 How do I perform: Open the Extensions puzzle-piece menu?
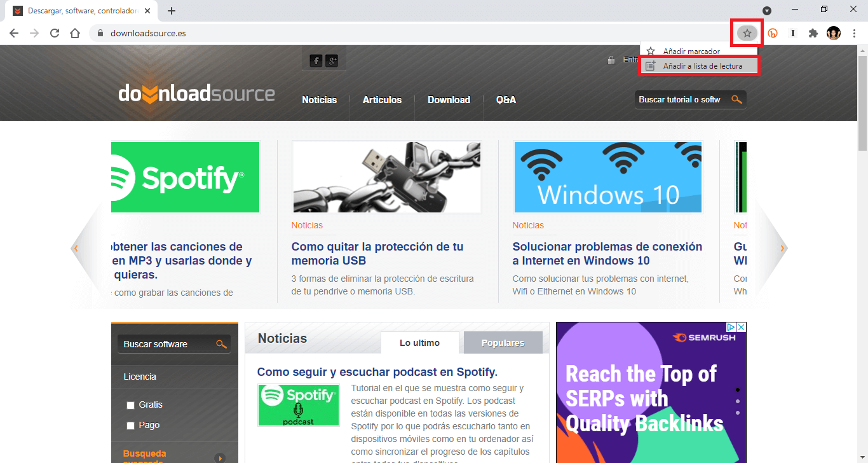813,33
